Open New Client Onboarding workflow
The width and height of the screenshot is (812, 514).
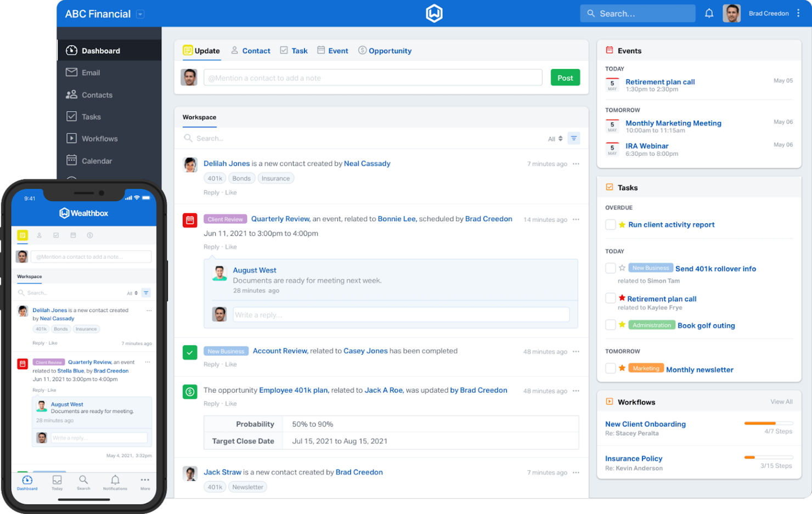645,424
